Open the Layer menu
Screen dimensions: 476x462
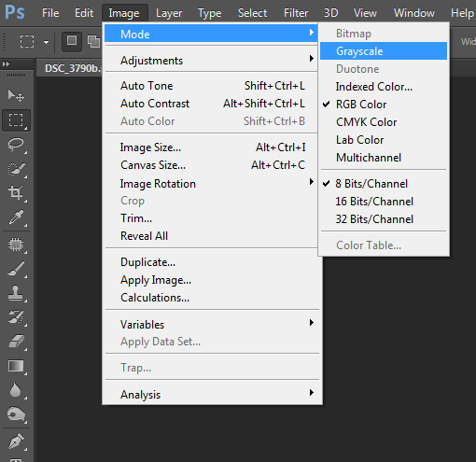click(169, 13)
